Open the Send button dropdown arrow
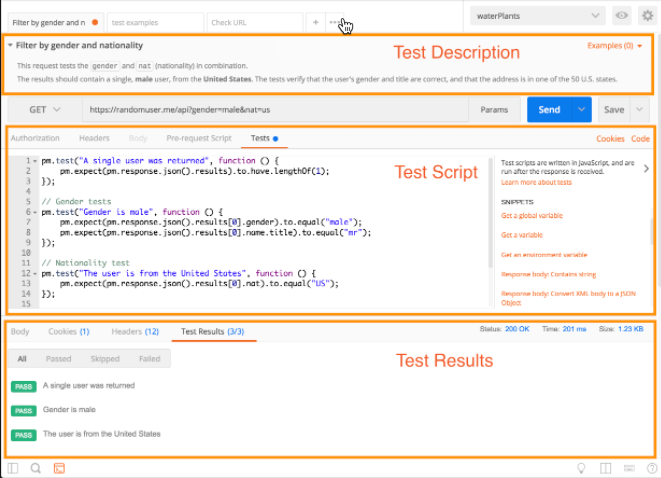This screenshot has height=478, width=661. click(581, 110)
